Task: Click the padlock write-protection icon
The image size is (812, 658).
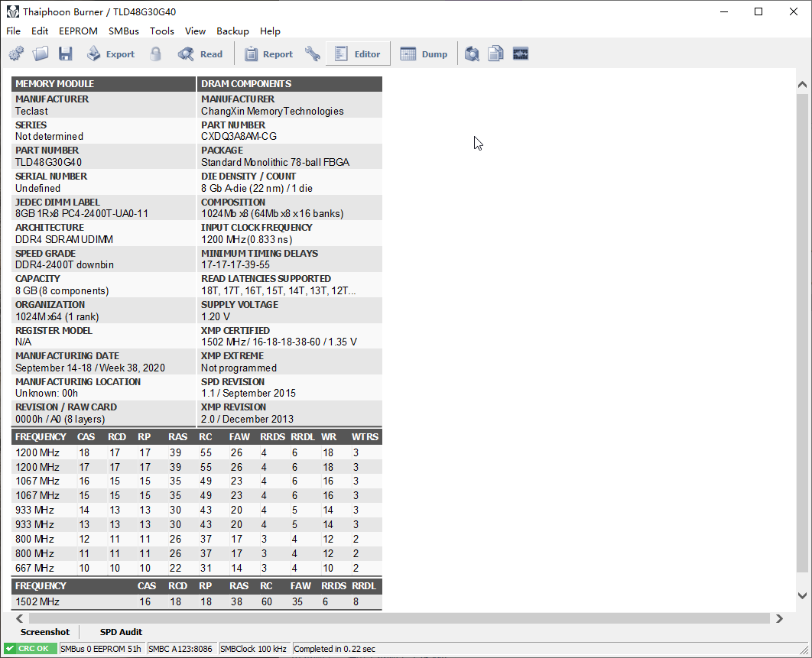Action: [156, 54]
